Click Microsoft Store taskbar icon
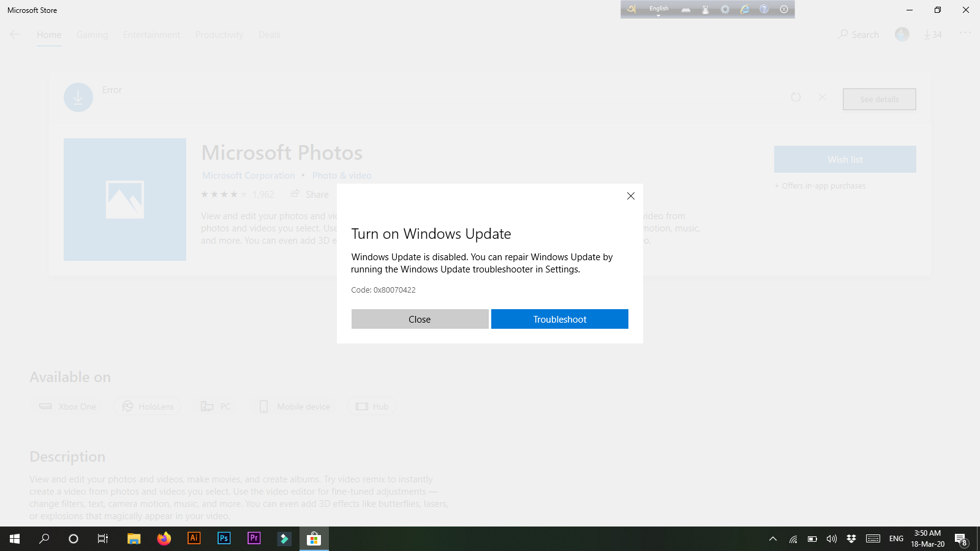 pyautogui.click(x=314, y=539)
